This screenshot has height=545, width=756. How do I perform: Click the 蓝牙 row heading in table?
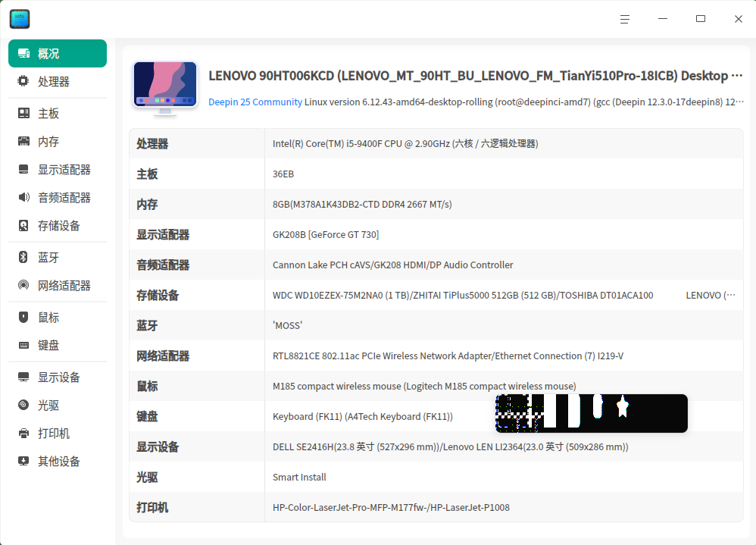(147, 326)
